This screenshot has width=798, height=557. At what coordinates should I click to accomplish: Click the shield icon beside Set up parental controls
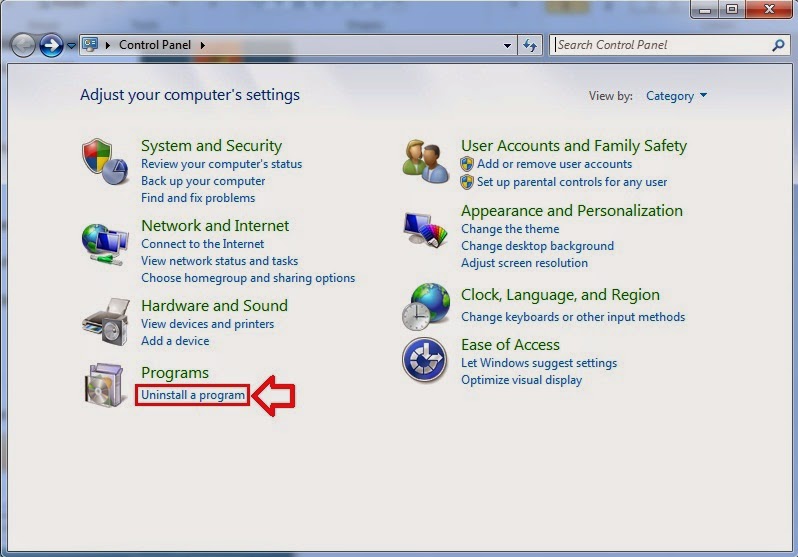click(467, 182)
